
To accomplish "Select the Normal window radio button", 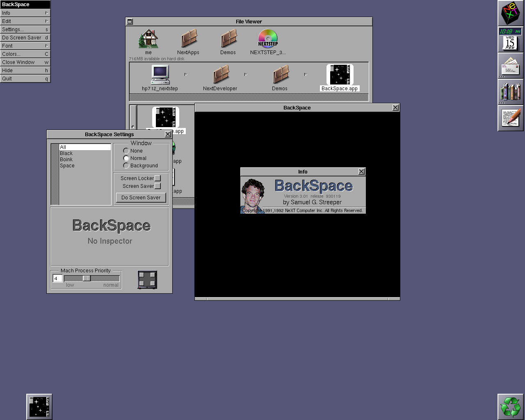I will point(126,158).
